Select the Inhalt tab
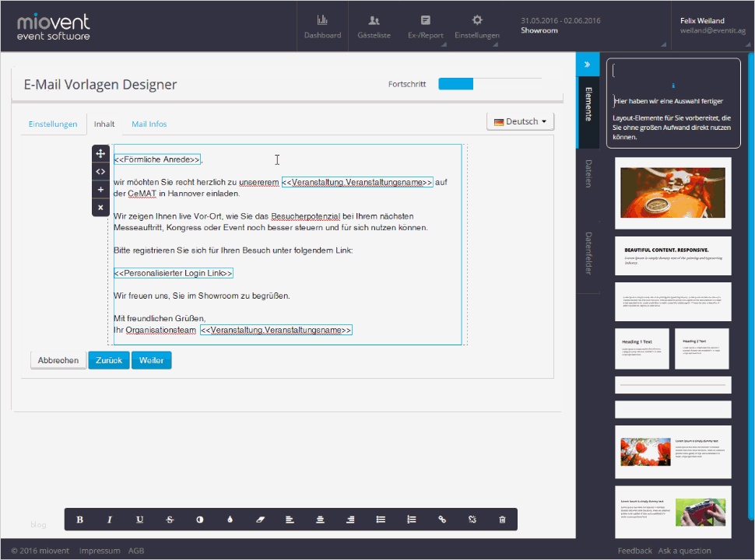Viewport: 755px width, 560px height. click(104, 124)
